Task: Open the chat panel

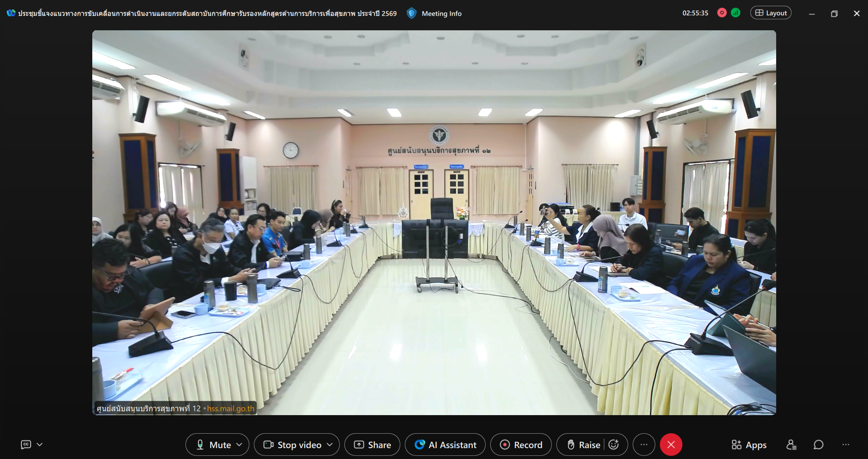Action: pyautogui.click(x=818, y=445)
